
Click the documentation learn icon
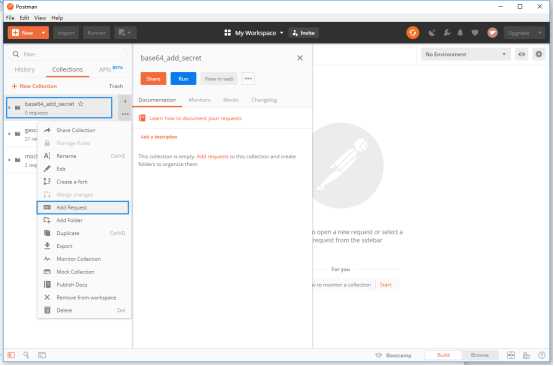click(142, 118)
